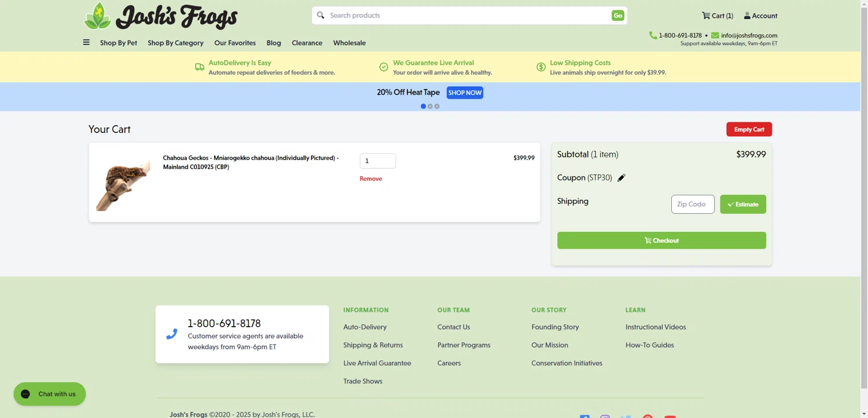Open the Founding Story footer link
The height and width of the screenshot is (418, 868).
(x=555, y=327)
